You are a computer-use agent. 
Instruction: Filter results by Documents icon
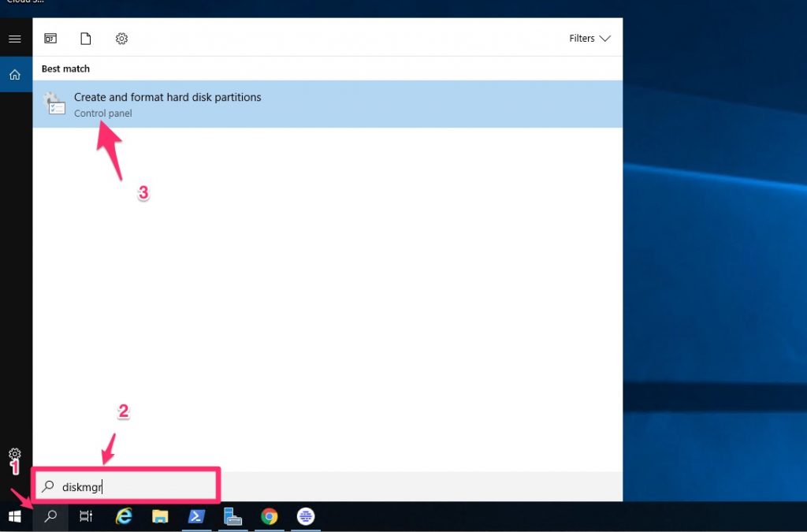coord(86,39)
